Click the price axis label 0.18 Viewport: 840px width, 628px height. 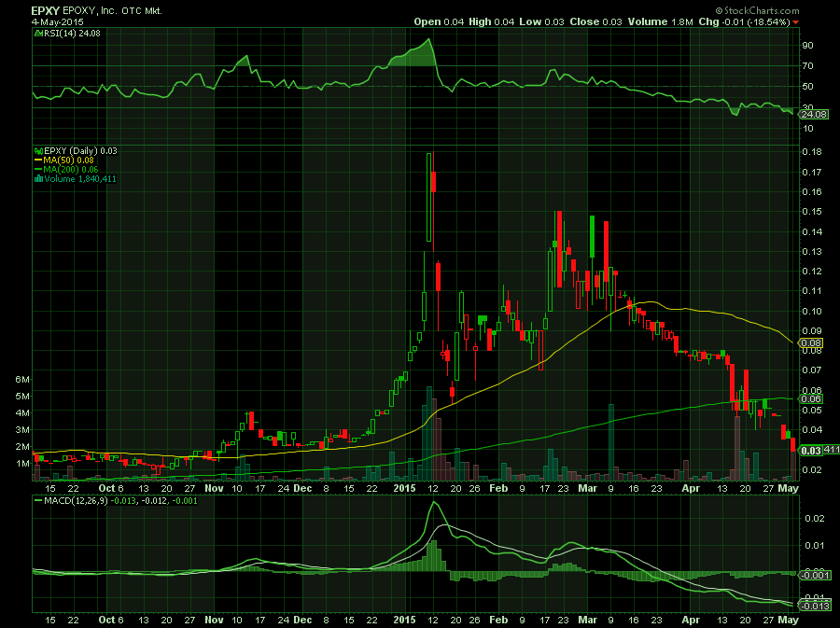812,151
